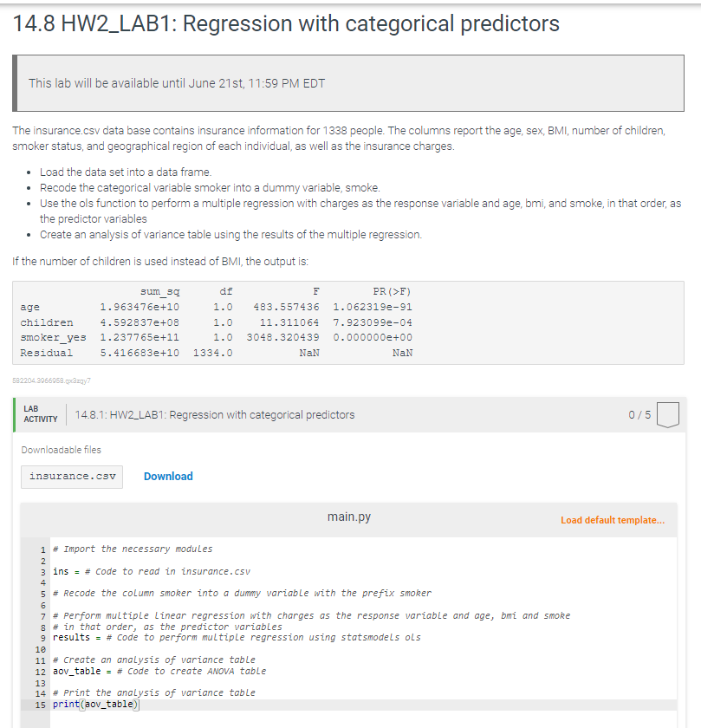Click the lab availability notice banner
Viewport: 701px width, 728px height.
click(350, 82)
